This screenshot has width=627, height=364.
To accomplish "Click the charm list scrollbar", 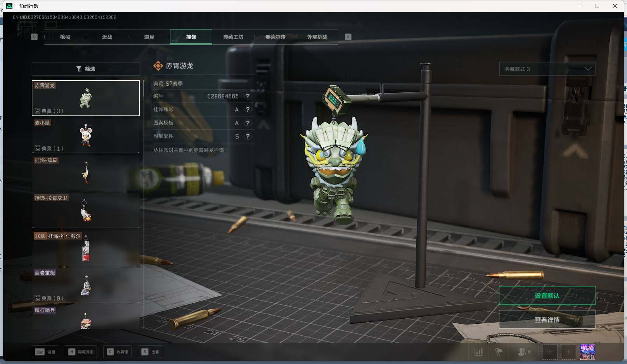I will pos(144,88).
